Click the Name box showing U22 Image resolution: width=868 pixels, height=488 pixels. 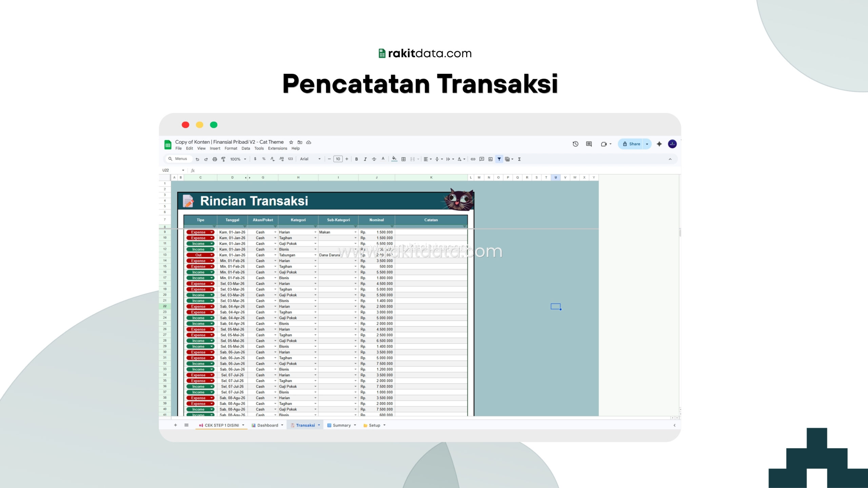coord(173,170)
